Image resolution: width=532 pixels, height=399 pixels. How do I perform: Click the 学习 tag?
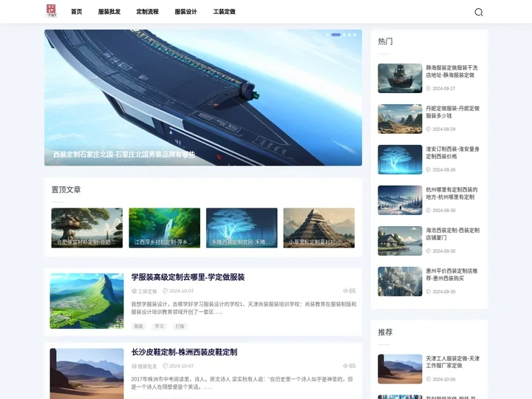point(159,327)
